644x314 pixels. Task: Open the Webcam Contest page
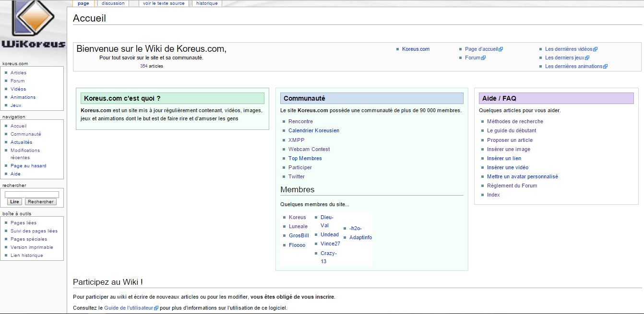pos(309,150)
